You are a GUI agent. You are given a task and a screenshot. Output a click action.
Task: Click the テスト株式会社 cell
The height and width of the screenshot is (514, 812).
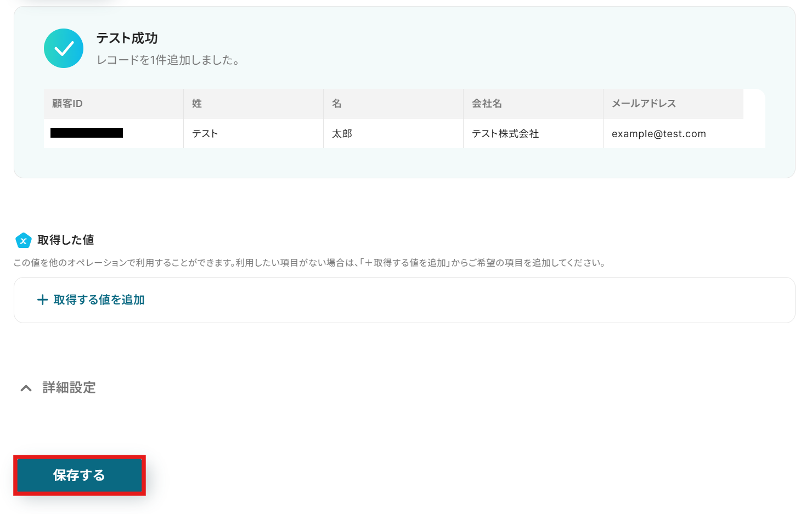tap(533, 133)
